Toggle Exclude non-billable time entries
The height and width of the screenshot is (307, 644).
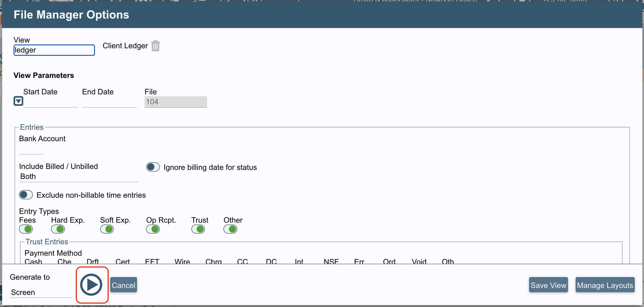26,195
